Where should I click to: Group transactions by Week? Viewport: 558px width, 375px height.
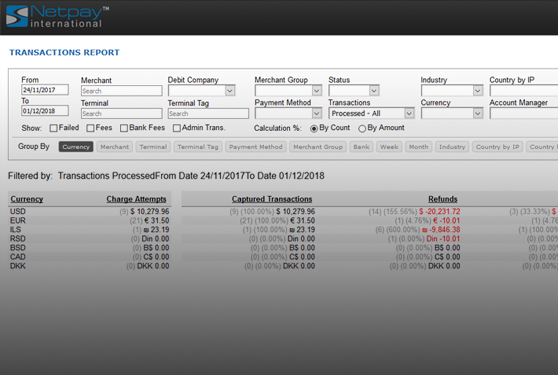click(389, 147)
